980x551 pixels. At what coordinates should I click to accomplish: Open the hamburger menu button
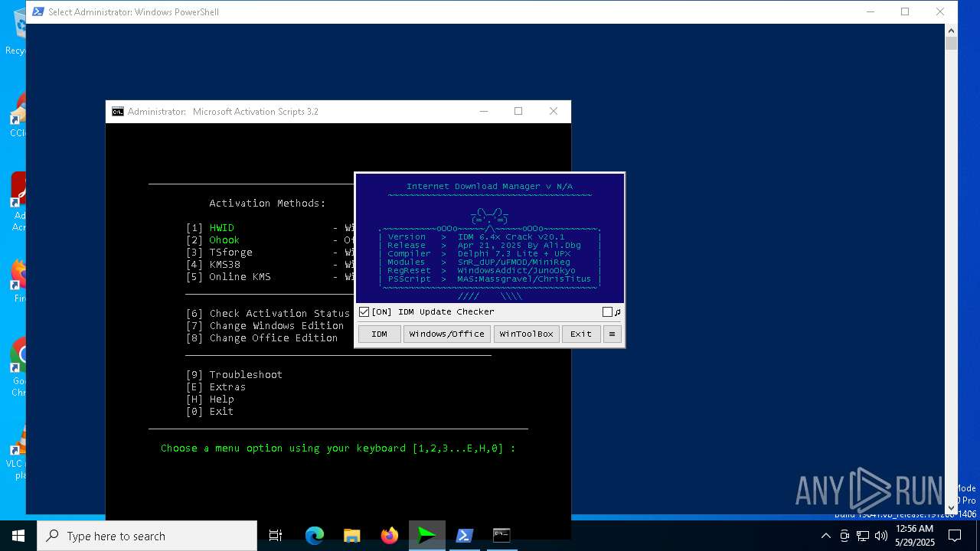pos(612,334)
